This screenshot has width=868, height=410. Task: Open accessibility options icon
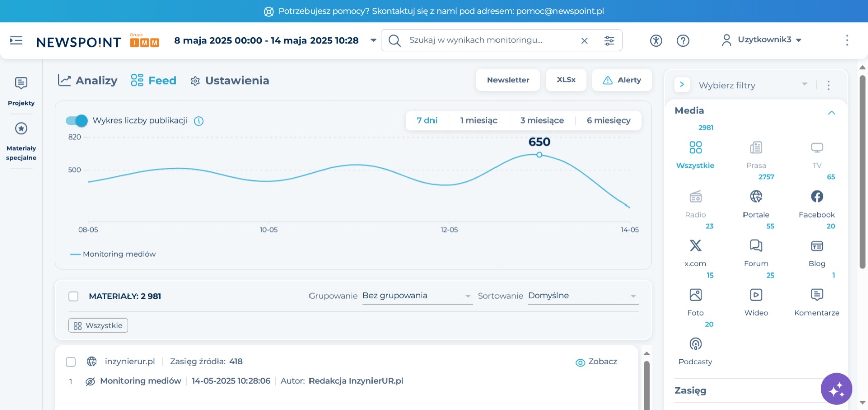(x=656, y=41)
